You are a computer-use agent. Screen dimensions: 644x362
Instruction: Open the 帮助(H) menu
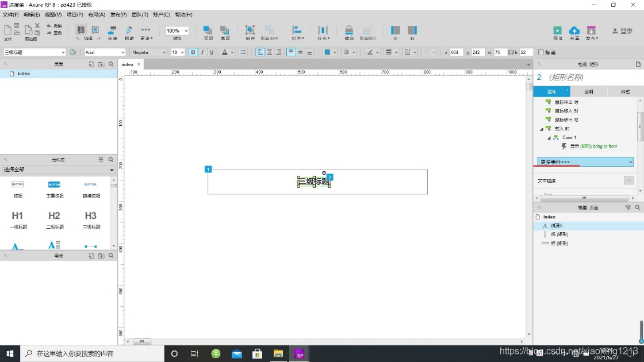pyautogui.click(x=183, y=14)
